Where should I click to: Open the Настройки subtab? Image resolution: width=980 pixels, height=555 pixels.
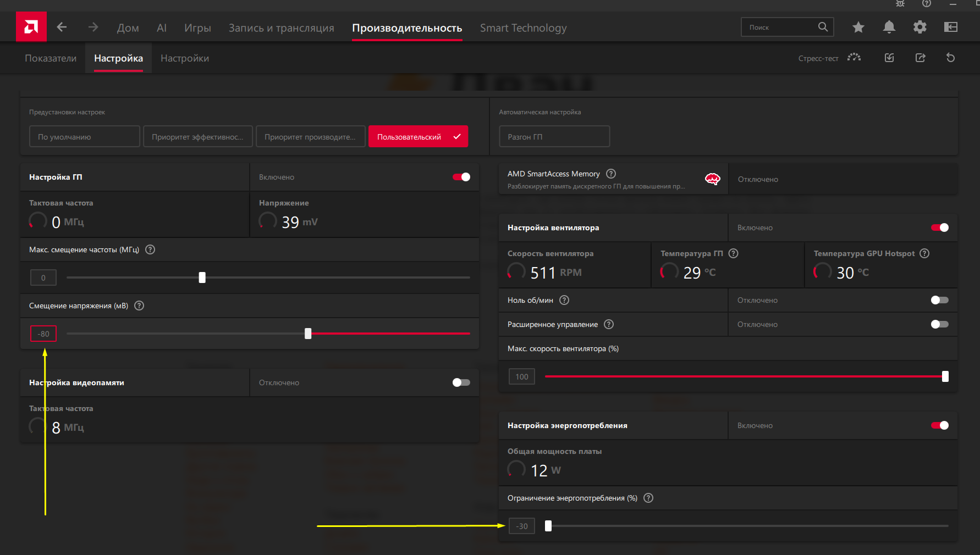point(185,58)
